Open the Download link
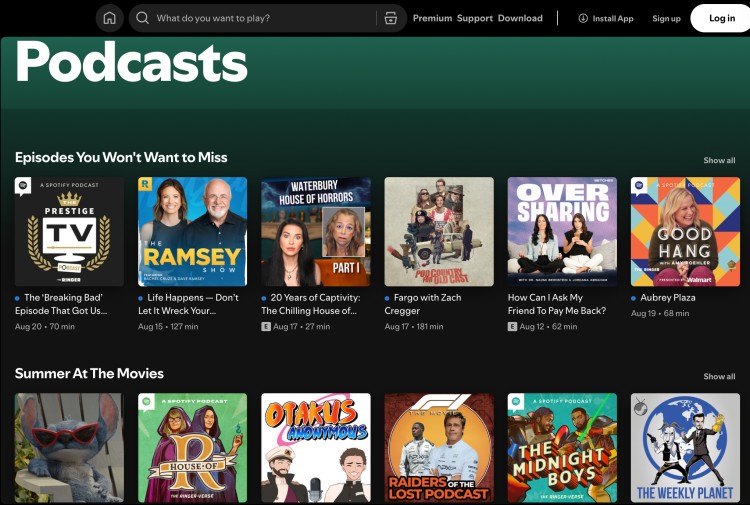The image size is (750, 505). click(x=520, y=18)
